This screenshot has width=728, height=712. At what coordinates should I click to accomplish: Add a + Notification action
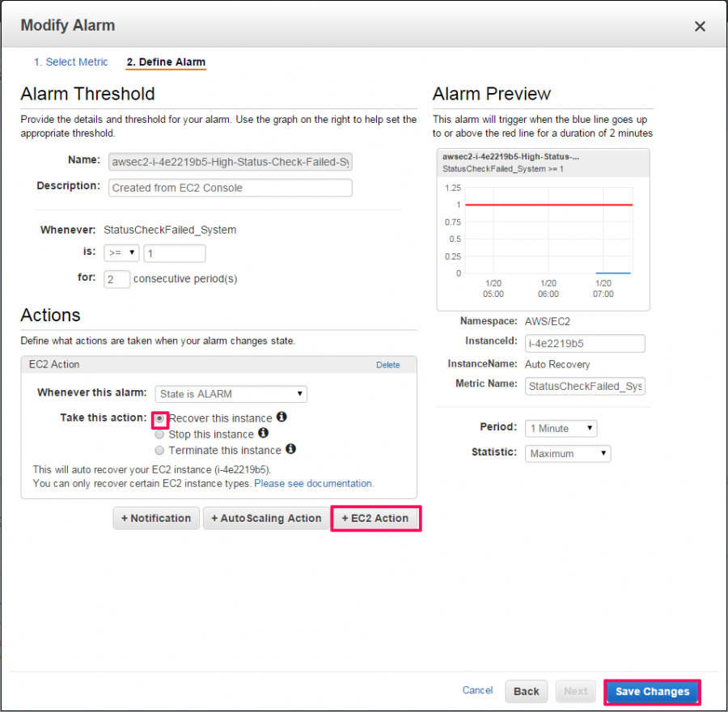(x=156, y=519)
